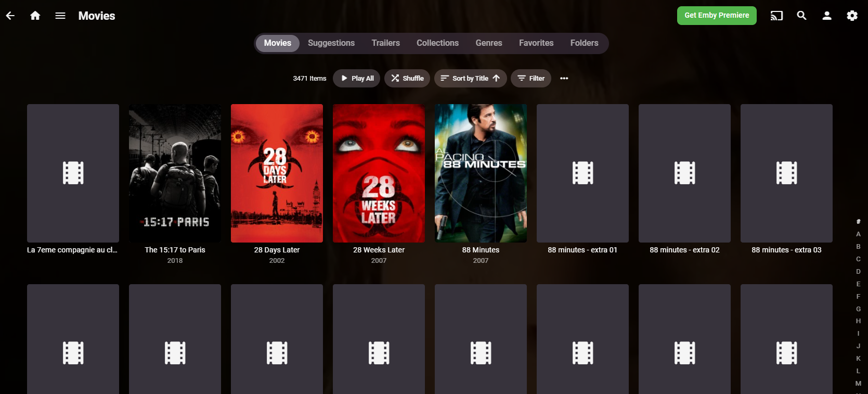Jump to letter J in alphabet index
The image size is (868, 394).
pos(858,346)
